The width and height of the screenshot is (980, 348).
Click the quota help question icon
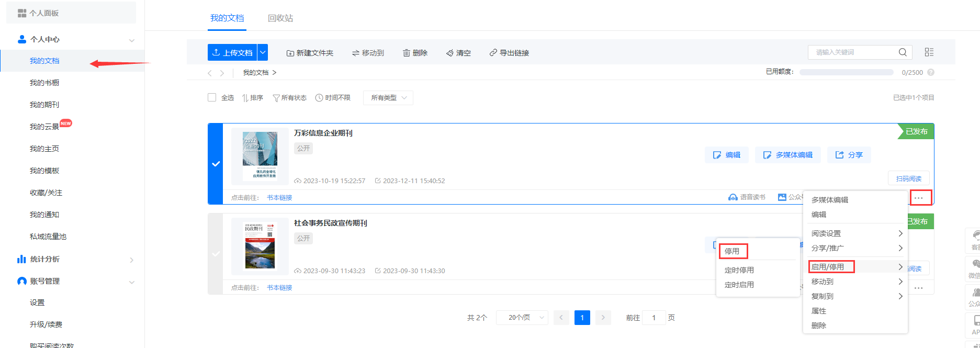coord(931,72)
